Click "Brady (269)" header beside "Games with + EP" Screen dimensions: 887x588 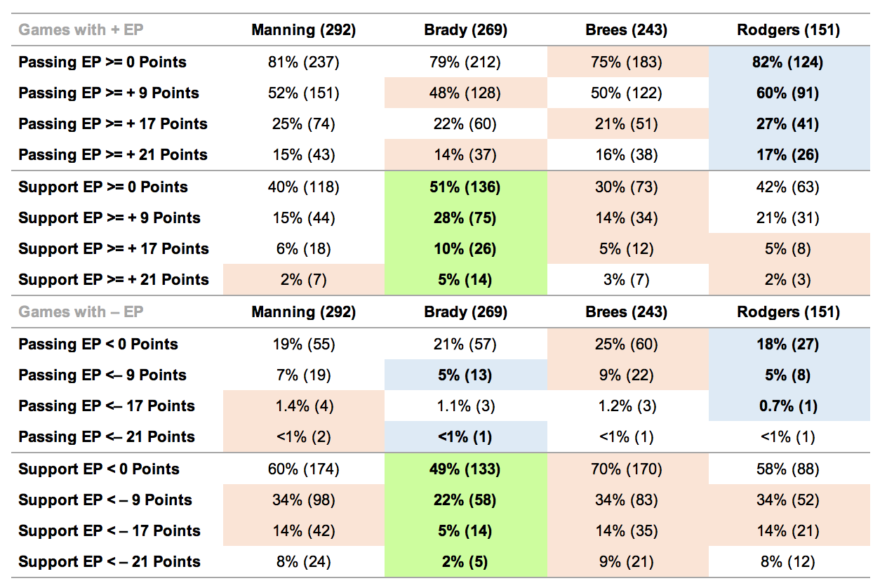(x=465, y=30)
